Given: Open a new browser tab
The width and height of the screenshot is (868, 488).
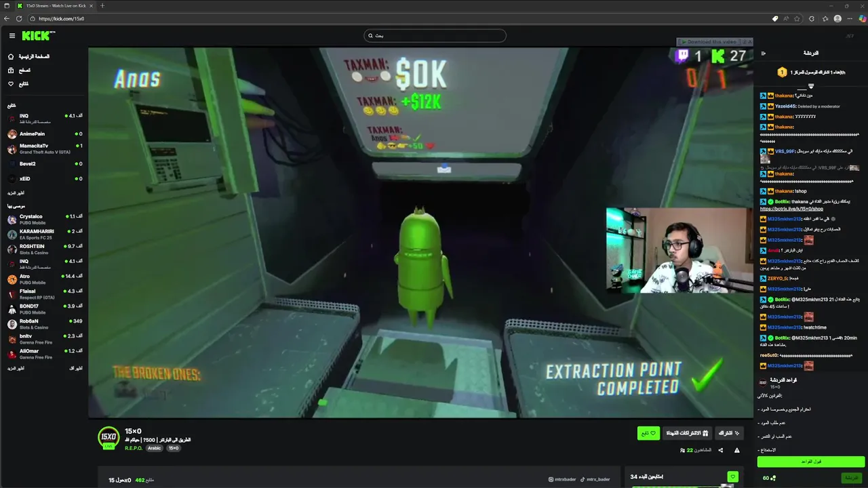Looking at the screenshot, I should (x=102, y=5).
